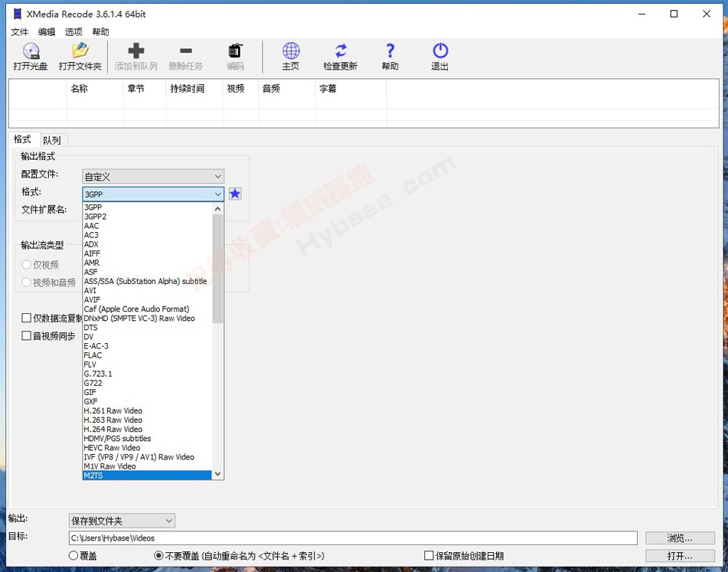
Task: Click the blue star favorite icon beside format
Action: [x=235, y=194]
